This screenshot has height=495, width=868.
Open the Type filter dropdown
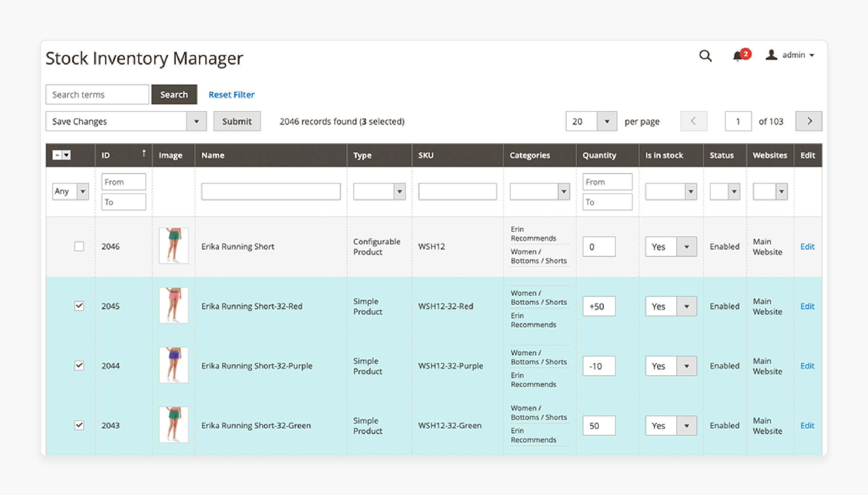tap(379, 191)
